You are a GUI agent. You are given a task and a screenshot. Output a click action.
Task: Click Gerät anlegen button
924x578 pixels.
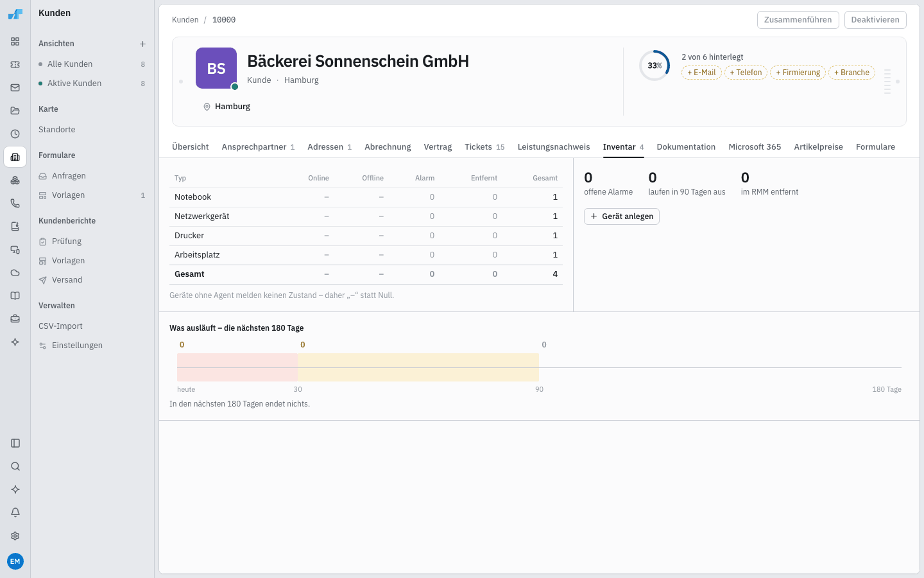click(x=622, y=216)
